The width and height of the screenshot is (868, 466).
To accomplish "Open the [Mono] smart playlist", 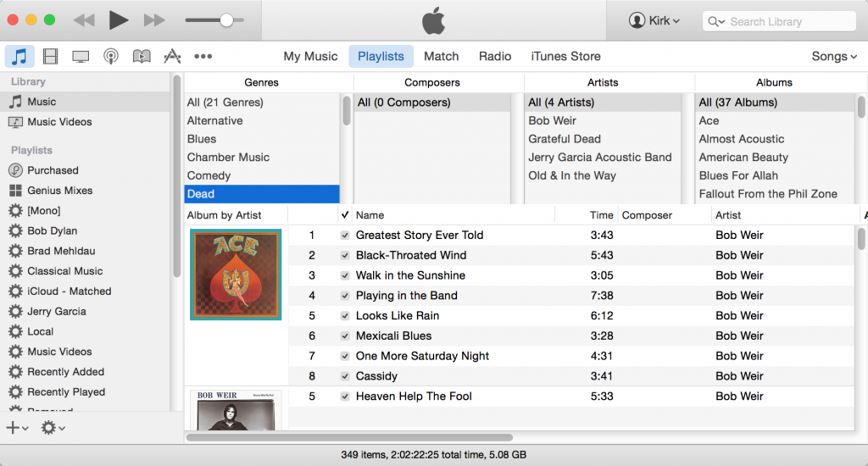I will pyautogui.click(x=86, y=210).
